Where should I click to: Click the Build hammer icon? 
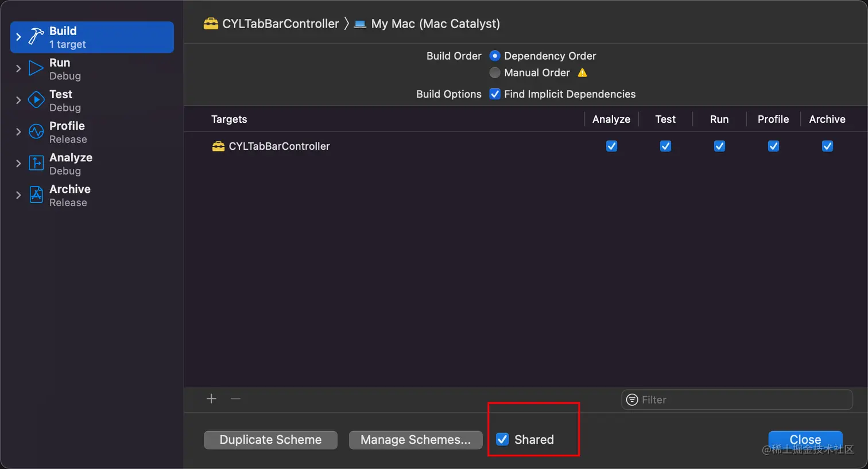(x=36, y=37)
